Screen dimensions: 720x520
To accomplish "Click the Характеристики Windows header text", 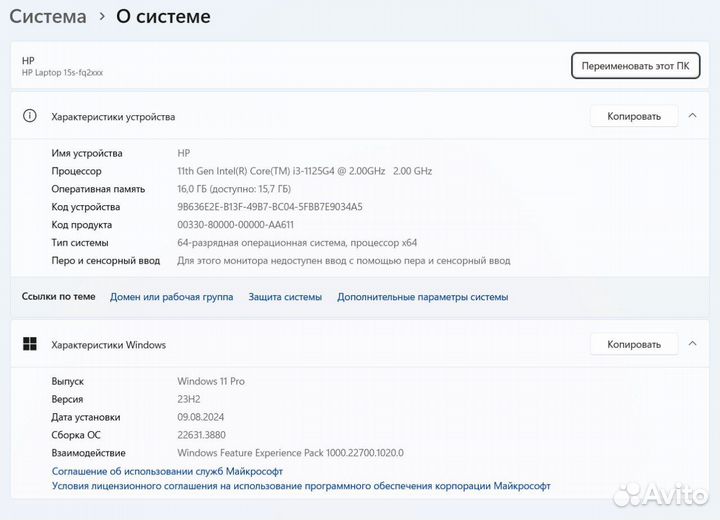I will [108, 345].
